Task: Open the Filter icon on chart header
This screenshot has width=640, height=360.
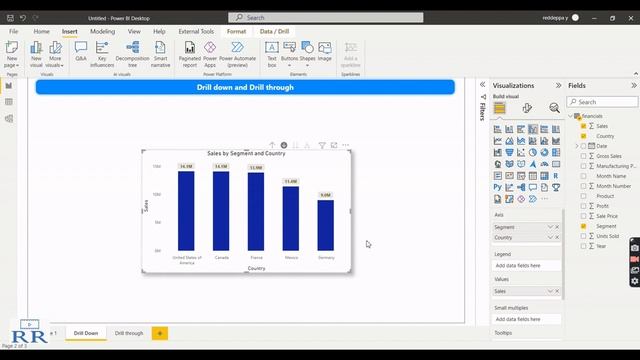Action: tap(322, 145)
